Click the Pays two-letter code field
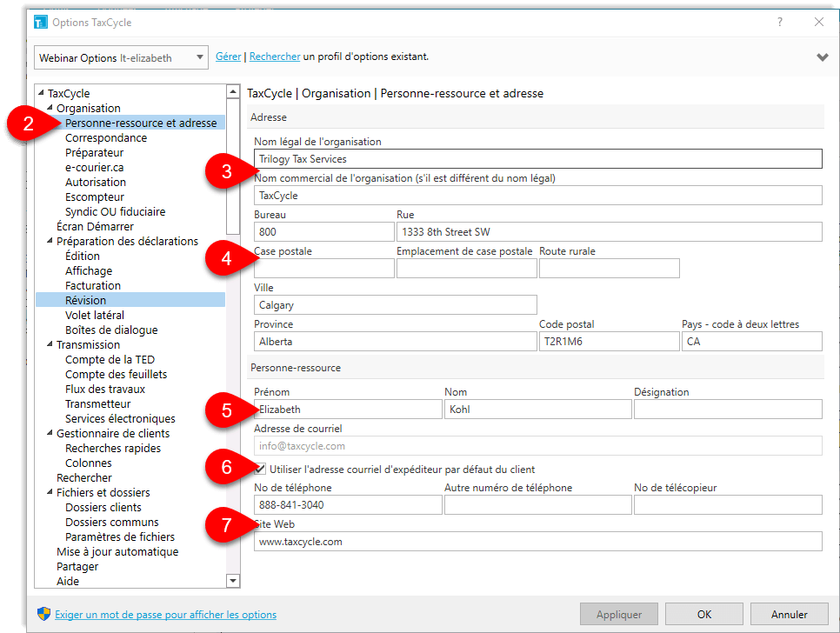 [751, 341]
